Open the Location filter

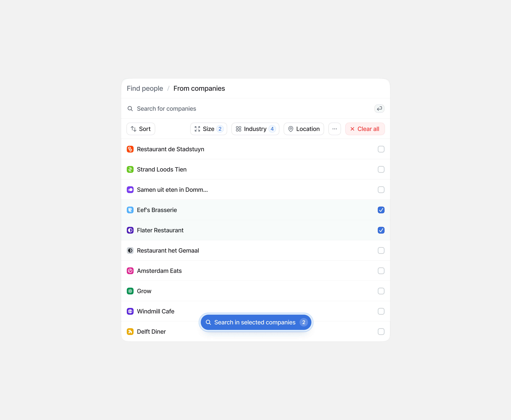(303, 129)
